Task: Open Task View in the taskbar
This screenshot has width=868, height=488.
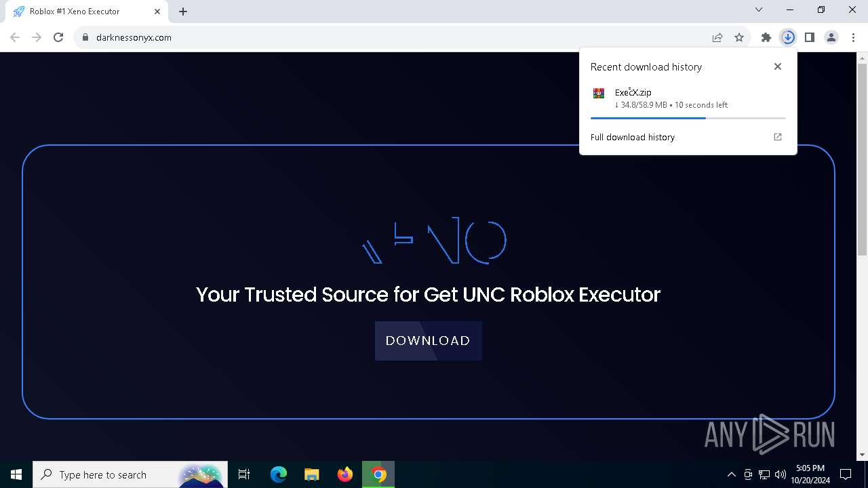Action: click(x=244, y=474)
